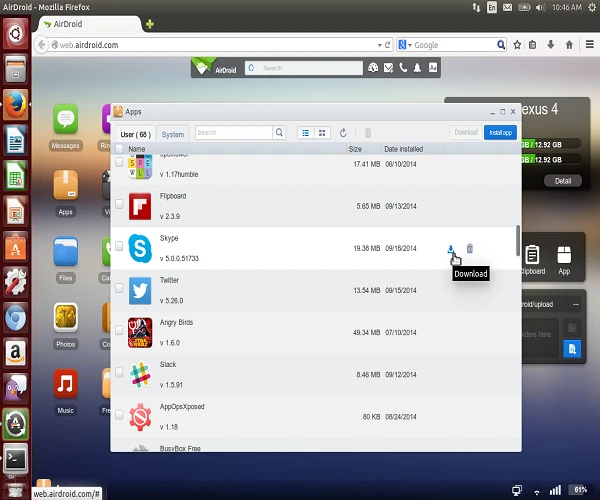Switch apps to list view
This screenshot has width=600, height=500.
click(x=305, y=132)
